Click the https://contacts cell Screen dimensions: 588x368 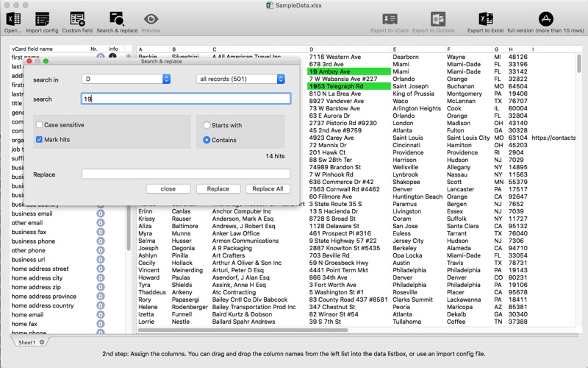click(x=553, y=138)
